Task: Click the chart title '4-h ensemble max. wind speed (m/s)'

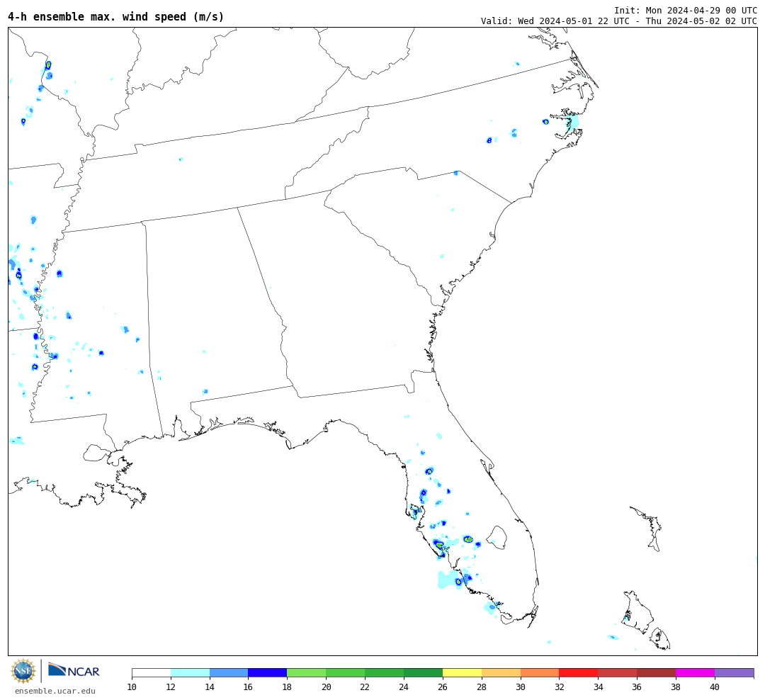Action: (x=115, y=16)
